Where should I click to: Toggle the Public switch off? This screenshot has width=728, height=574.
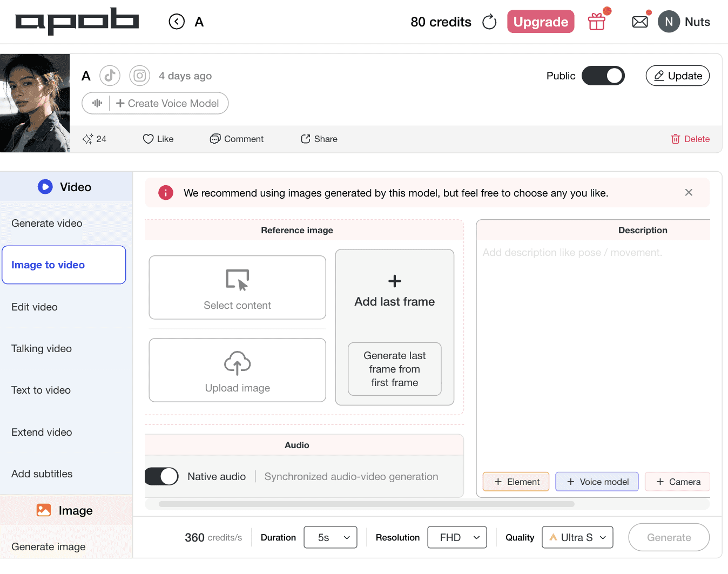coord(603,76)
